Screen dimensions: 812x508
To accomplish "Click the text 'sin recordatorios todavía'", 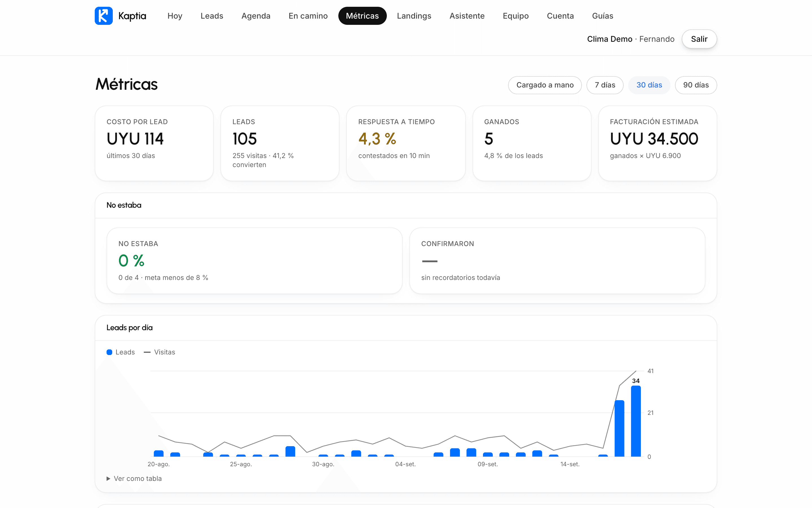I will point(461,277).
